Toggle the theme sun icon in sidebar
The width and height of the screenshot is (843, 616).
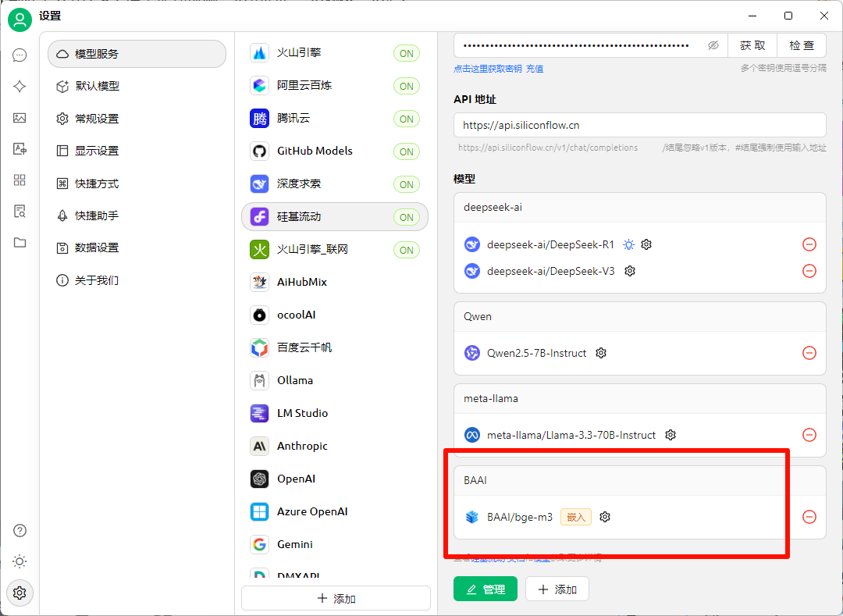(20, 561)
